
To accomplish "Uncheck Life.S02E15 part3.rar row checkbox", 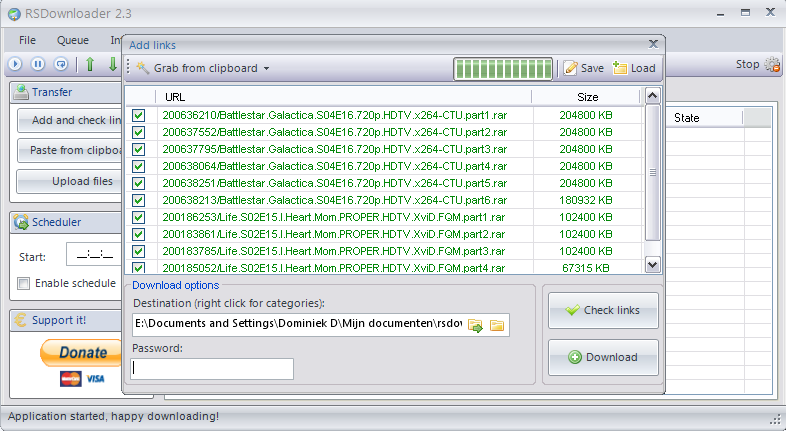I will (x=138, y=252).
